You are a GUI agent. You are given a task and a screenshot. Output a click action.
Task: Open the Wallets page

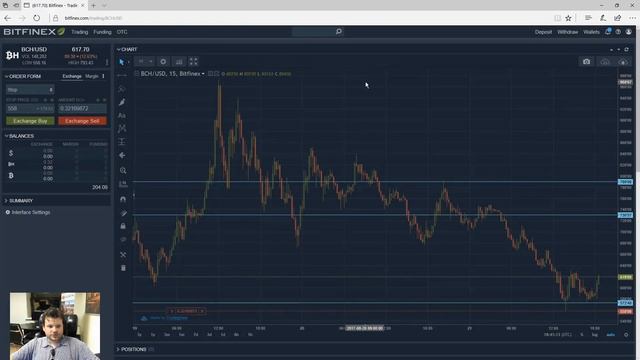[591, 32]
